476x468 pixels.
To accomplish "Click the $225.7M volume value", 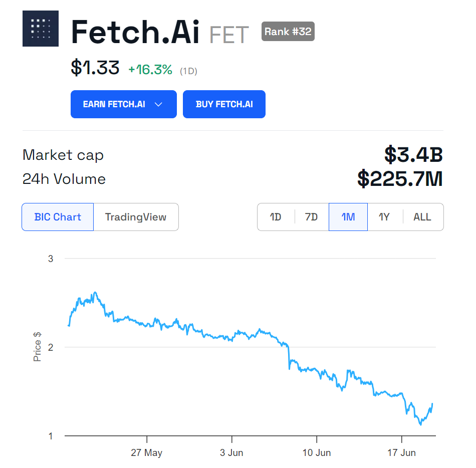I will point(400,179).
